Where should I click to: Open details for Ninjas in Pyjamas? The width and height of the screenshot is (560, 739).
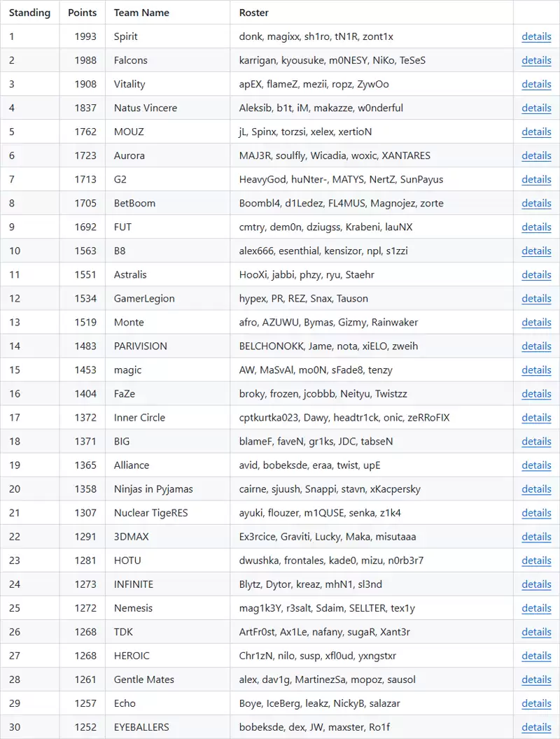536,489
